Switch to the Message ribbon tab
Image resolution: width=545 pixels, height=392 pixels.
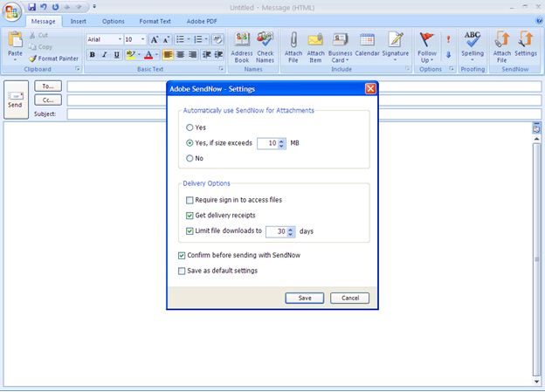click(x=43, y=21)
